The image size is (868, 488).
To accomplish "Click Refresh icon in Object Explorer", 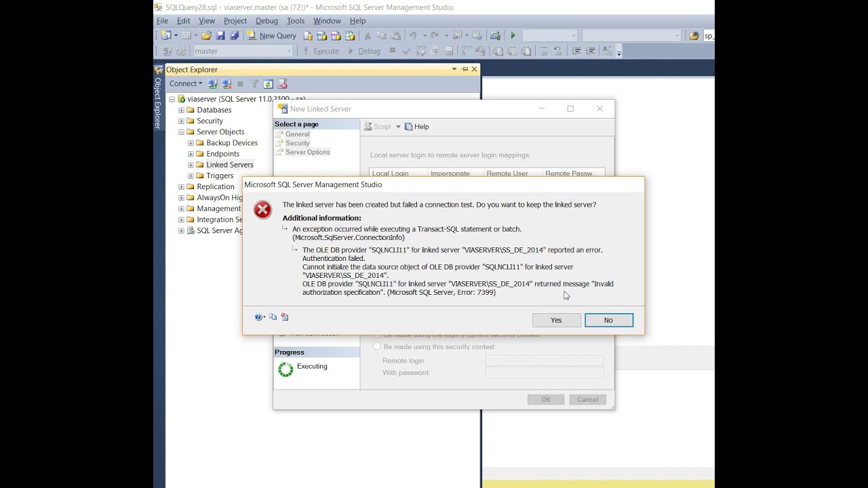I will pos(269,84).
